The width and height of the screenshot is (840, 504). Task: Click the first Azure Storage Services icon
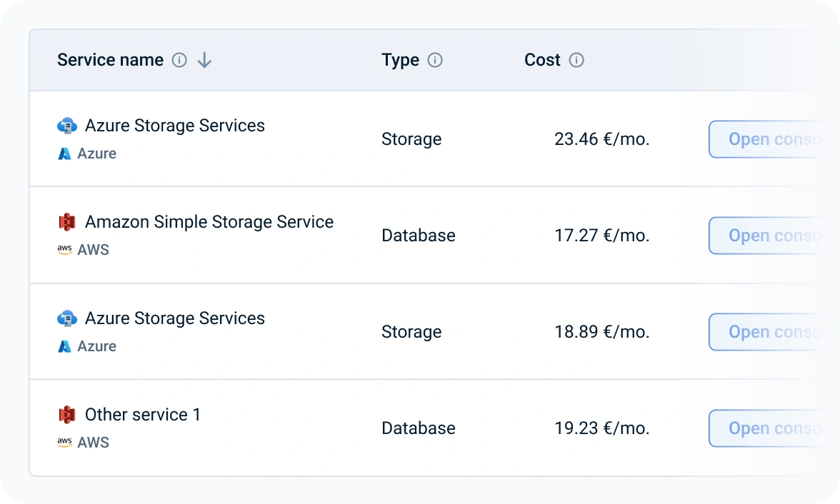[67, 126]
